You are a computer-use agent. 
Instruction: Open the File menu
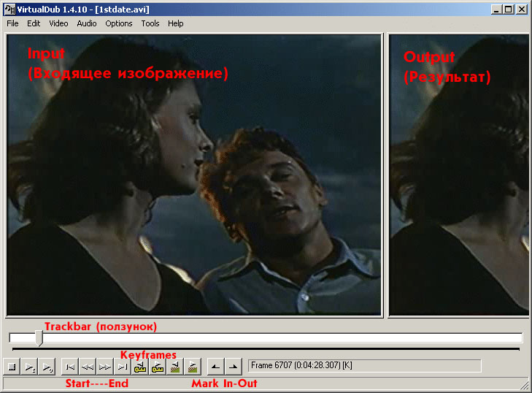pyautogui.click(x=12, y=23)
